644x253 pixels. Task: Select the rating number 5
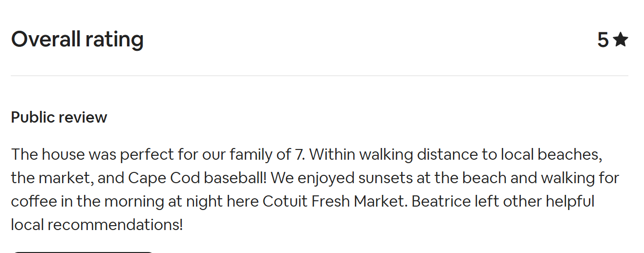tap(603, 40)
